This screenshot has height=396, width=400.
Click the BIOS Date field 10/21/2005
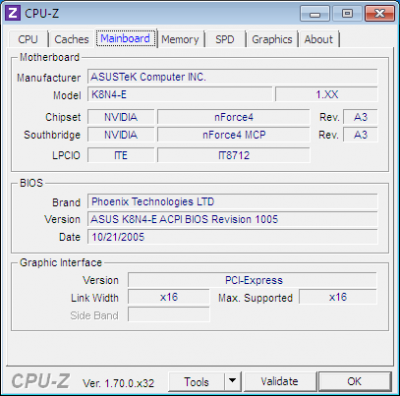(x=232, y=237)
